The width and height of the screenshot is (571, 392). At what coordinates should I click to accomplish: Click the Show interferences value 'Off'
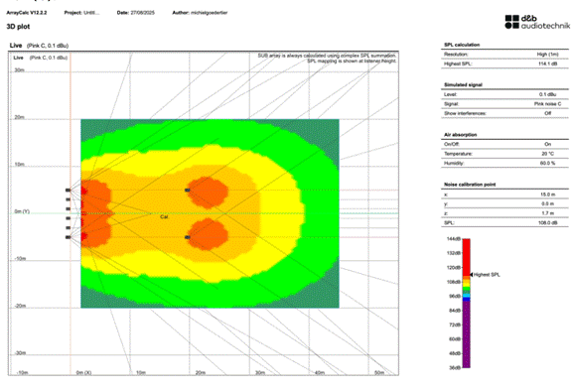[x=548, y=113]
